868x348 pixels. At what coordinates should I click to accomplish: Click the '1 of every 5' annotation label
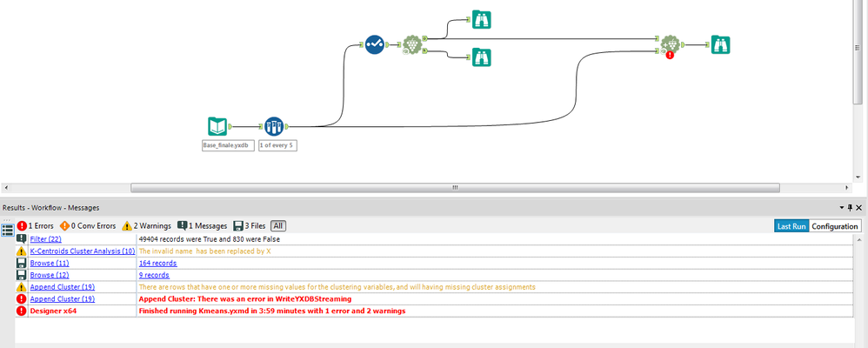(x=278, y=146)
